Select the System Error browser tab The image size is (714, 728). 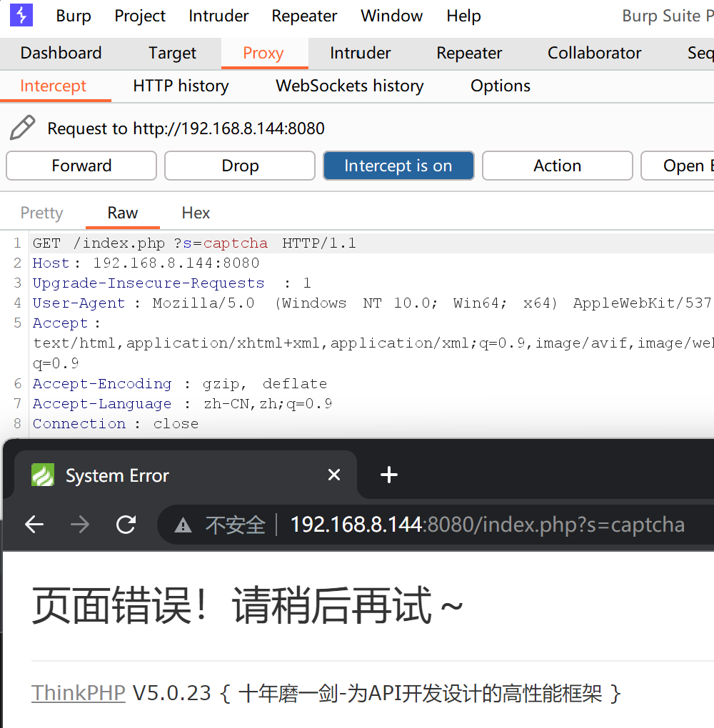tap(186, 475)
